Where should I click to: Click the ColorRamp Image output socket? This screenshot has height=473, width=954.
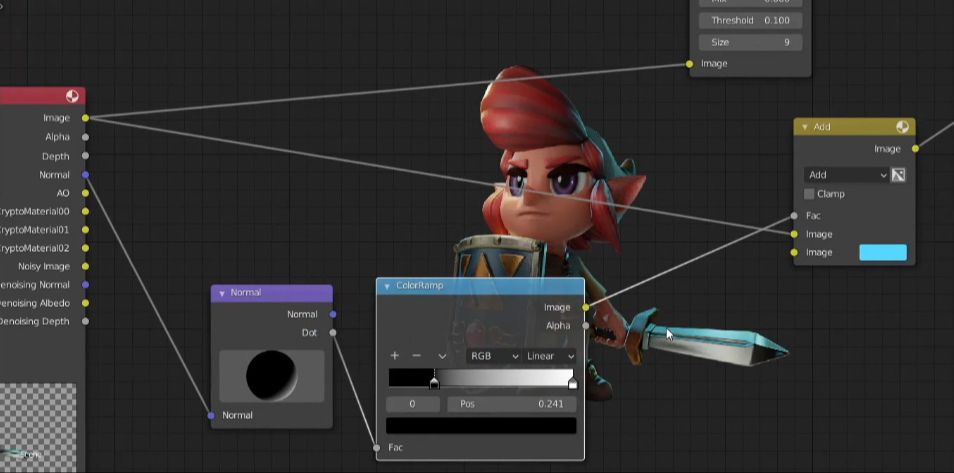585,307
